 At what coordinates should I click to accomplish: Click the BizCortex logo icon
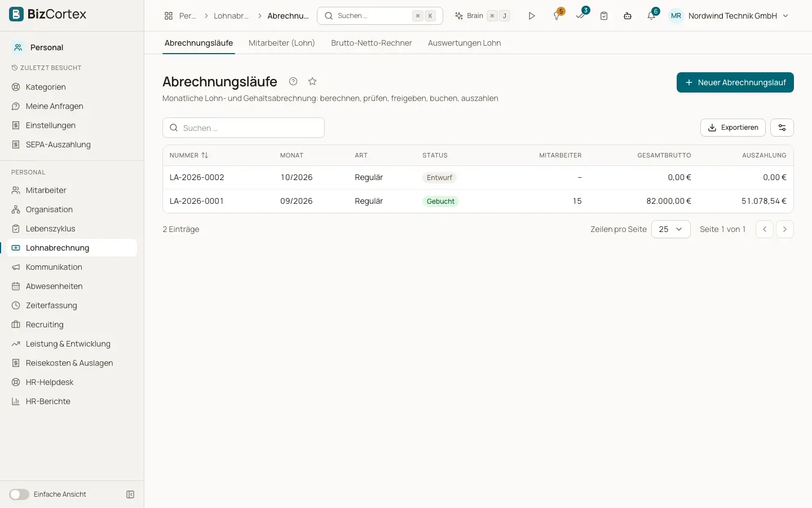16,14
